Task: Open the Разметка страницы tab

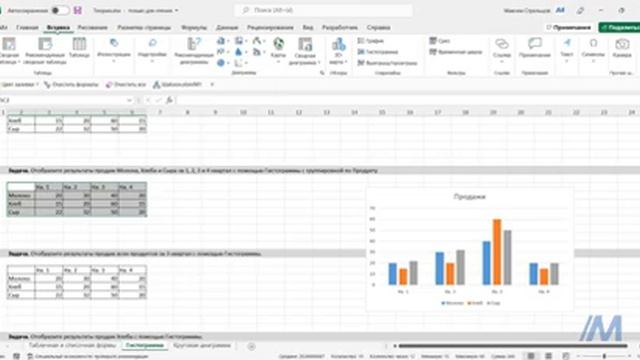Action: (x=144, y=27)
